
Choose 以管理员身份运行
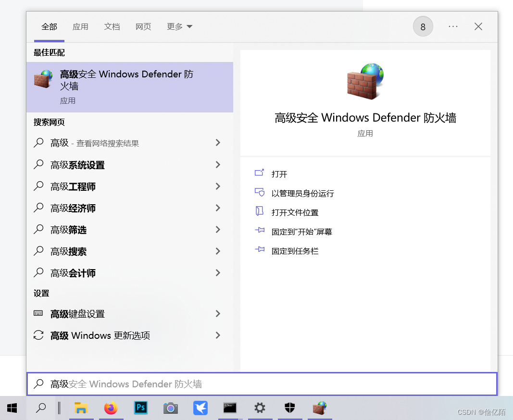pyautogui.click(x=302, y=193)
